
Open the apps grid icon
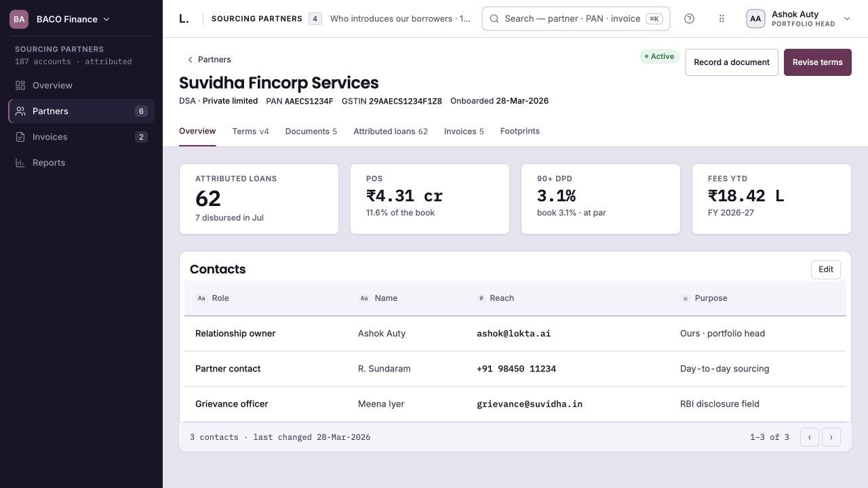pyautogui.click(x=722, y=19)
